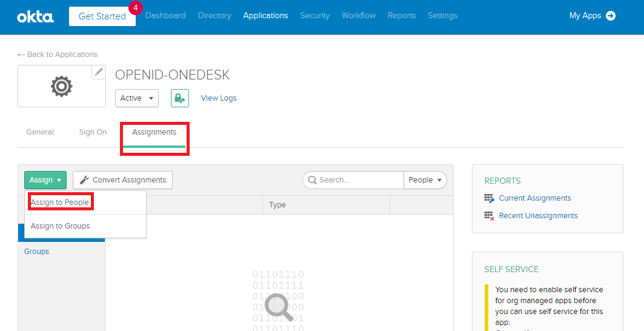
Task: Click the wrench icon in Convert Assignments
Action: point(84,179)
